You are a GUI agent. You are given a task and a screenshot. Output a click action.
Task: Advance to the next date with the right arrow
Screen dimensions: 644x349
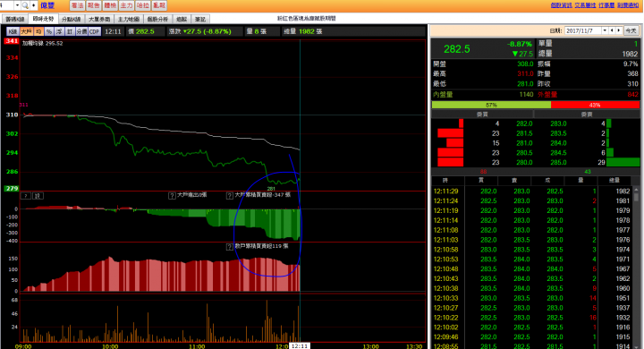pos(619,30)
